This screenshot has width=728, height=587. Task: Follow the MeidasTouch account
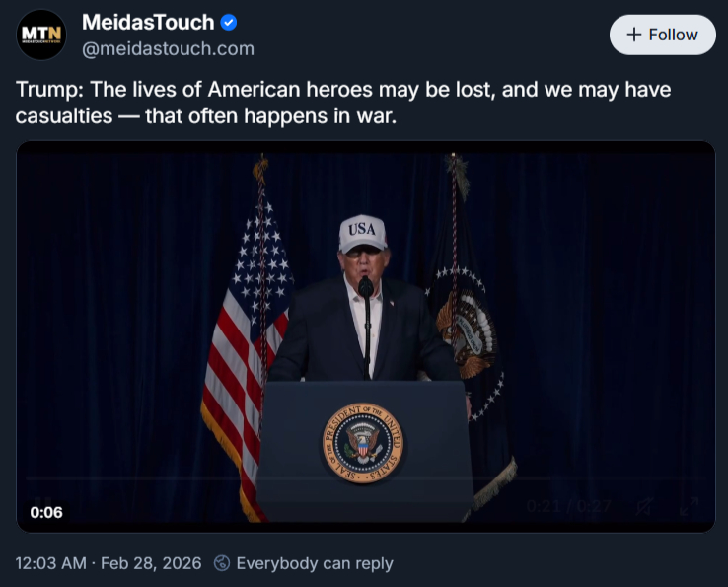663,35
